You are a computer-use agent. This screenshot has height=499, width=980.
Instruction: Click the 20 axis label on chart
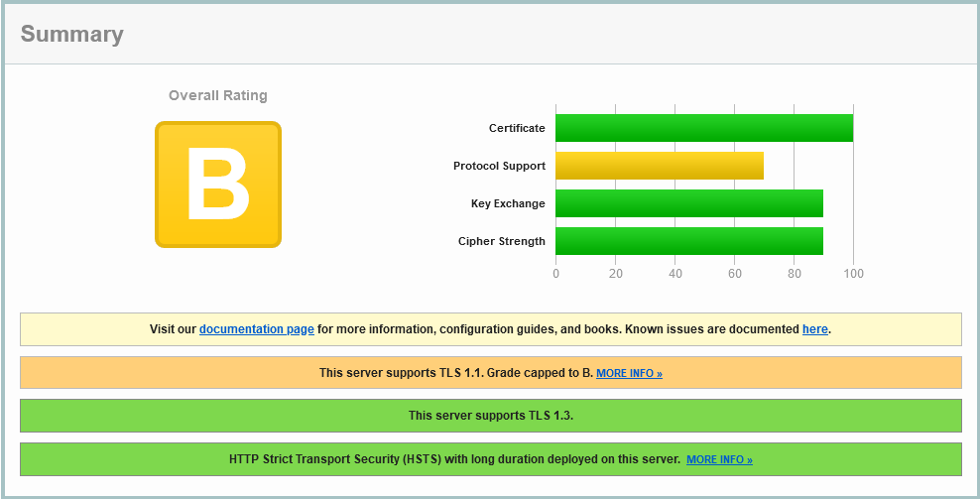click(x=616, y=273)
